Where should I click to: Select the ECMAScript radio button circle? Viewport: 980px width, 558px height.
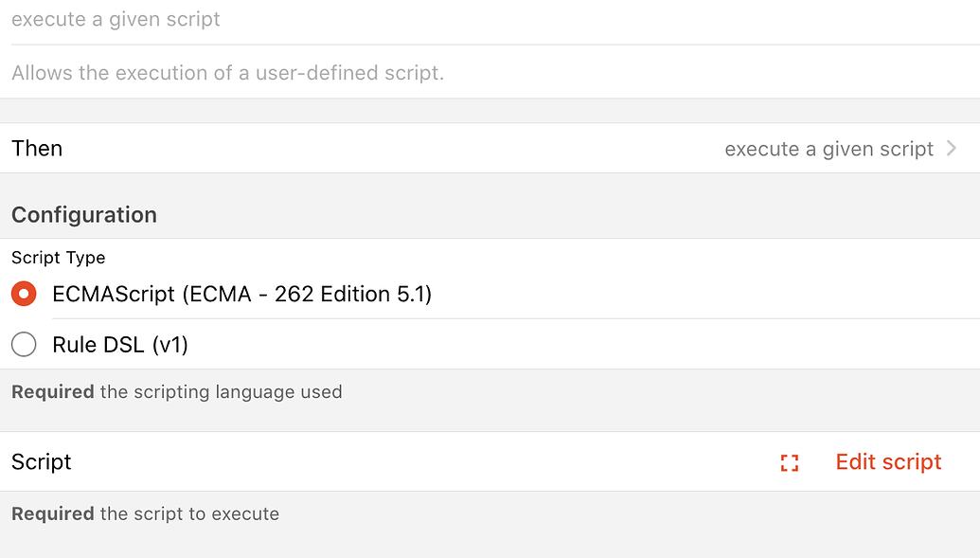tap(24, 295)
